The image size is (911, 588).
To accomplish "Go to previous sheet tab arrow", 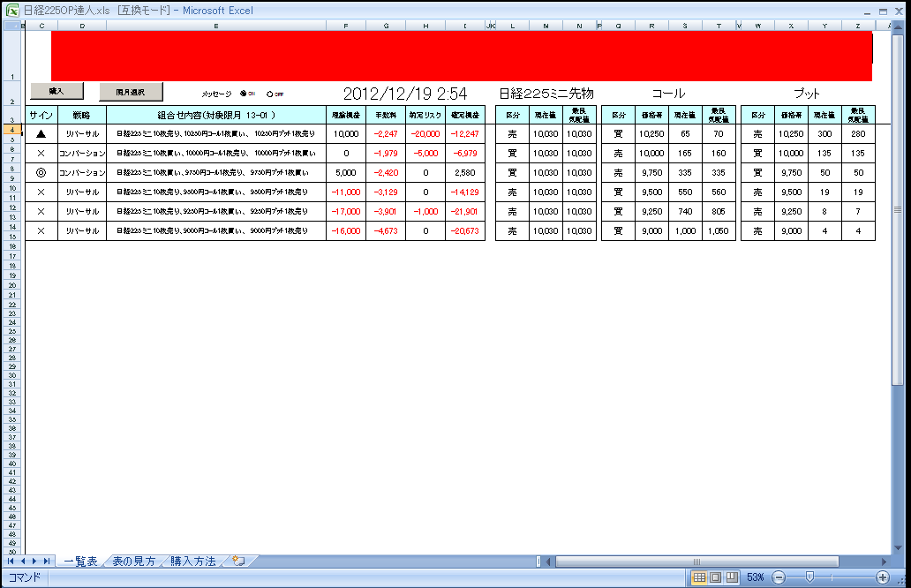I will point(23,562).
